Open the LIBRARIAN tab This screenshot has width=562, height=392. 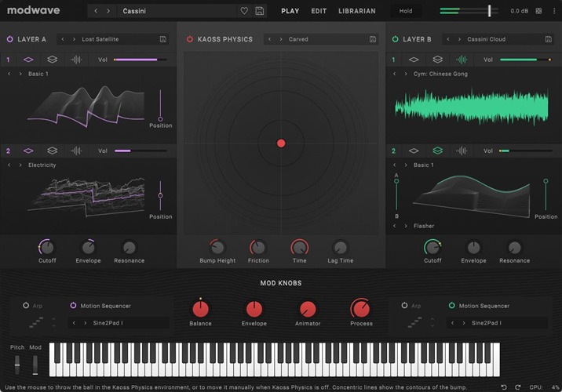pyautogui.click(x=356, y=11)
